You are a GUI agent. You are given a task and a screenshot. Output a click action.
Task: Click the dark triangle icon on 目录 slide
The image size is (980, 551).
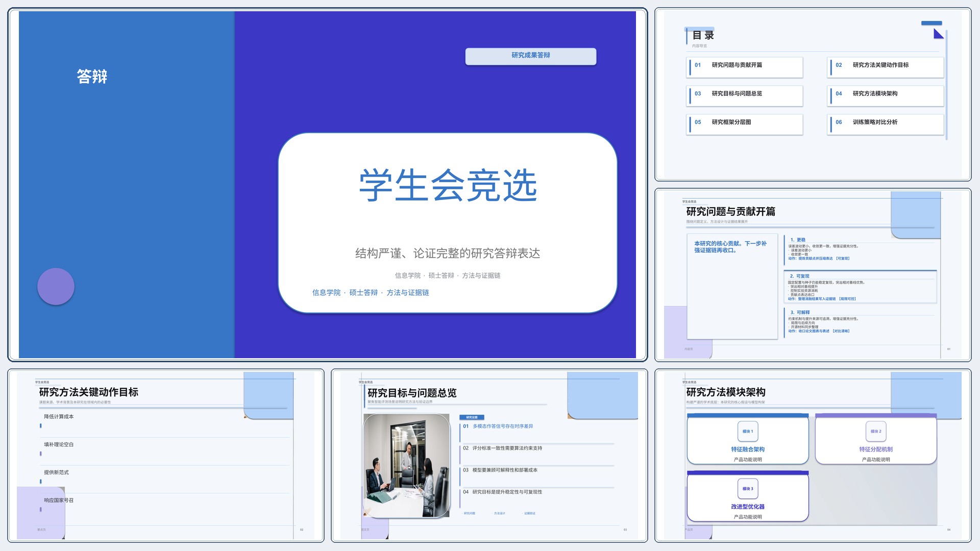point(938,34)
